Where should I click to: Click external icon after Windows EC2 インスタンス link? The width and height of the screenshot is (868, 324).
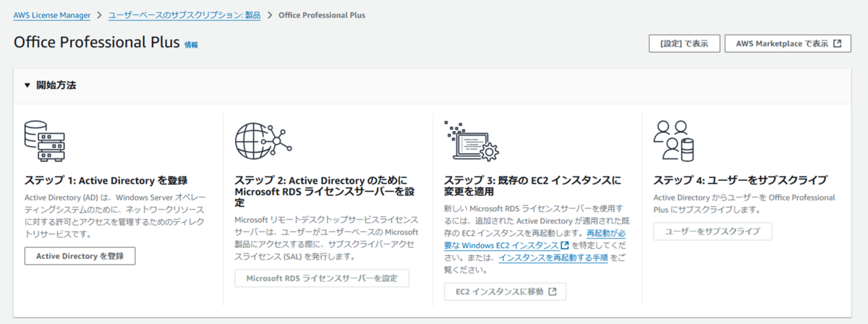point(565,246)
